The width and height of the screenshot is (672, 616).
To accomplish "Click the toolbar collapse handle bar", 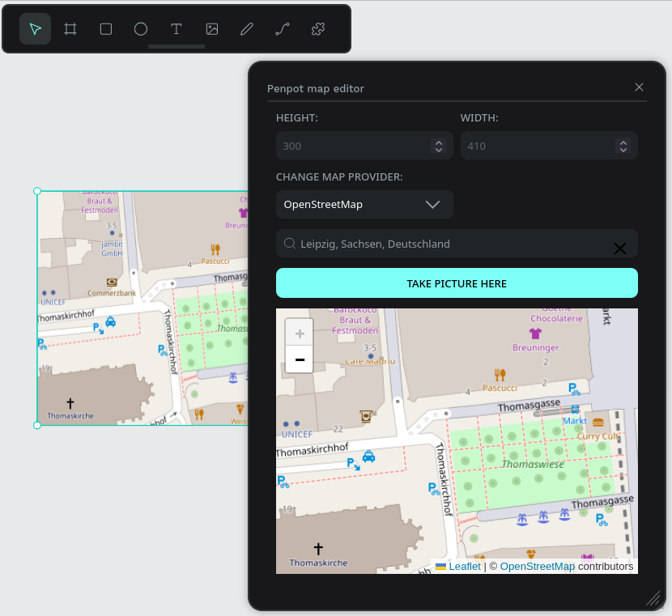I will coord(177,46).
